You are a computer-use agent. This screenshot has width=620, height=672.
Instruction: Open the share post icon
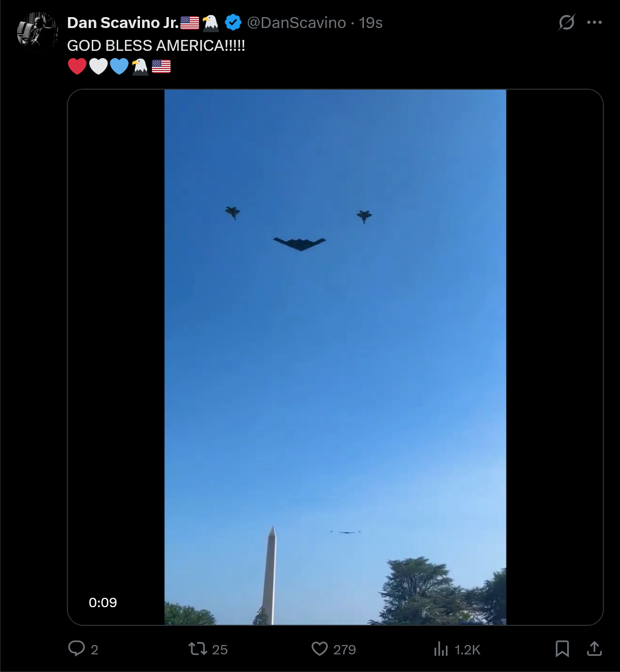coord(595,649)
